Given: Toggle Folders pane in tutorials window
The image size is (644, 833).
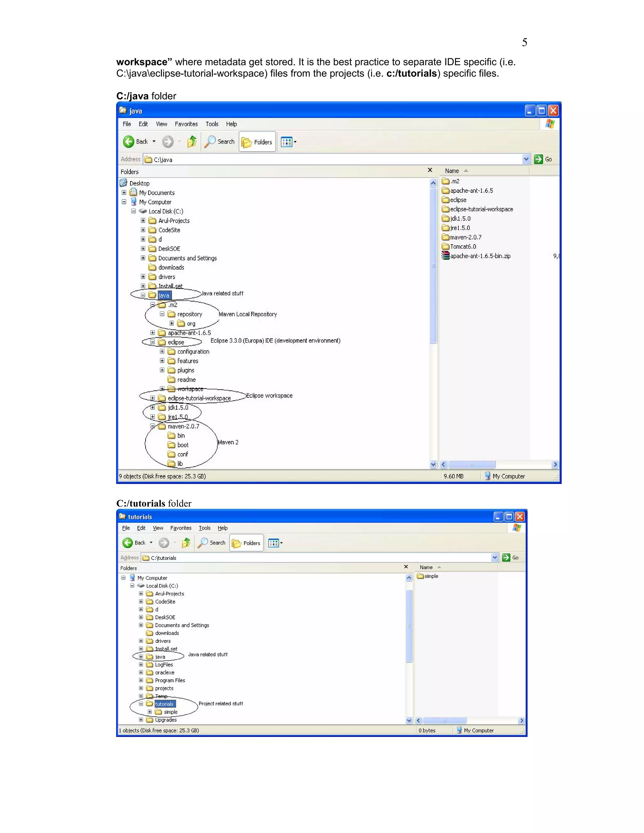Looking at the screenshot, I should (247, 543).
